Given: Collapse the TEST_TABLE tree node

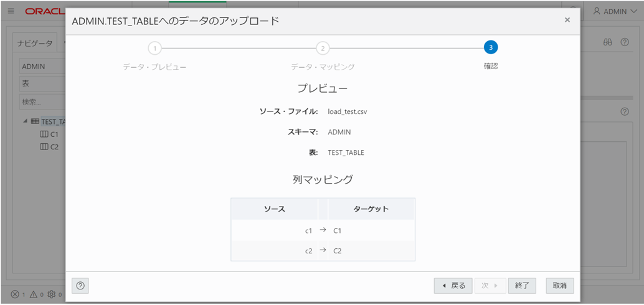Looking at the screenshot, I should [x=26, y=121].
